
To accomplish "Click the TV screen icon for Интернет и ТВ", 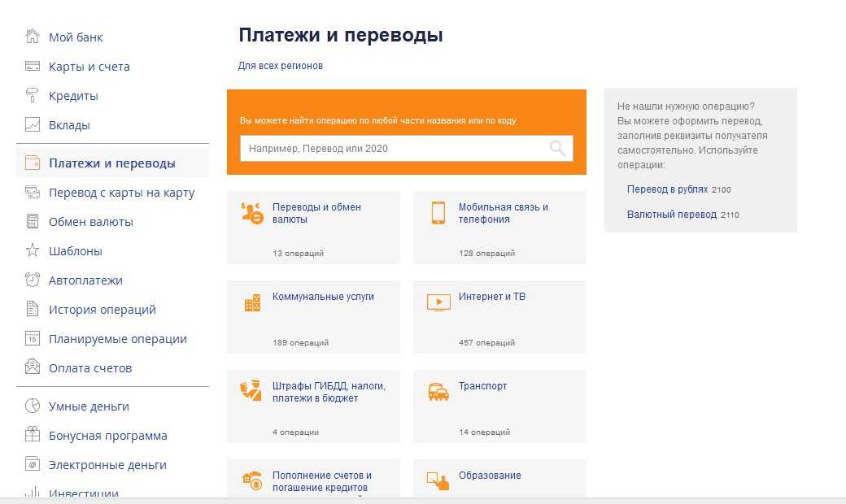I will (438, 302).
